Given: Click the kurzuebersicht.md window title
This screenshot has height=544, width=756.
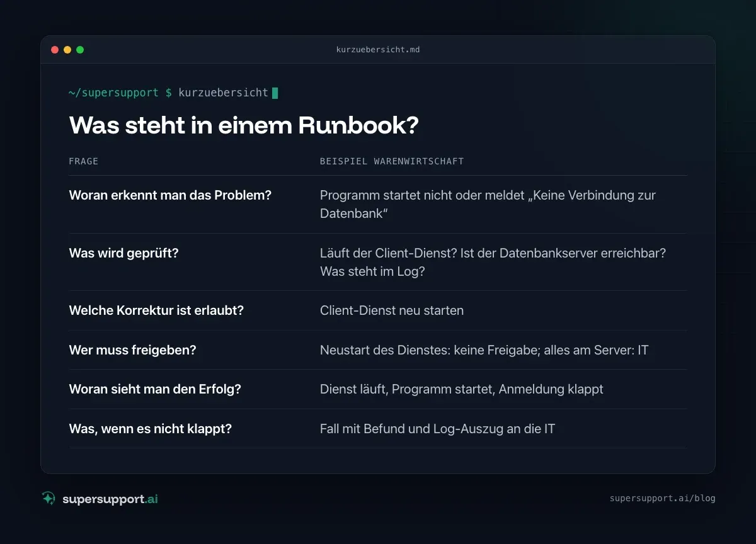Looking at the screenshot, I should [x=378, y=50].
